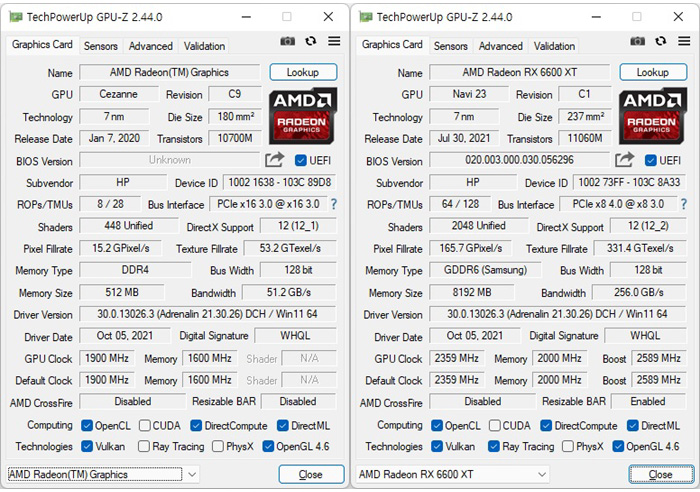Click the Name field showing AMD Radeon(TM) Graphics
700x492 pixels.
[x=169, y=73]
